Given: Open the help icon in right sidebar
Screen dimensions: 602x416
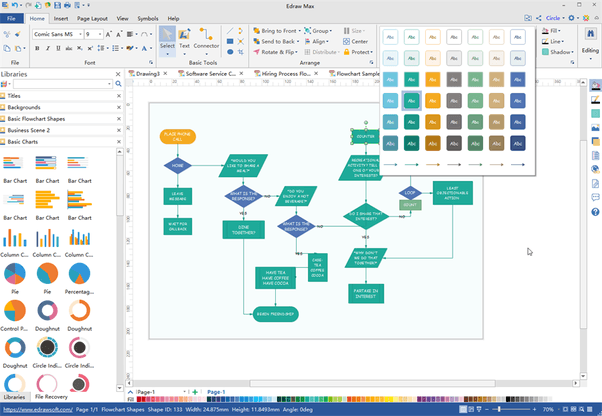Looking at the screenshot, I should click(595, 211).
